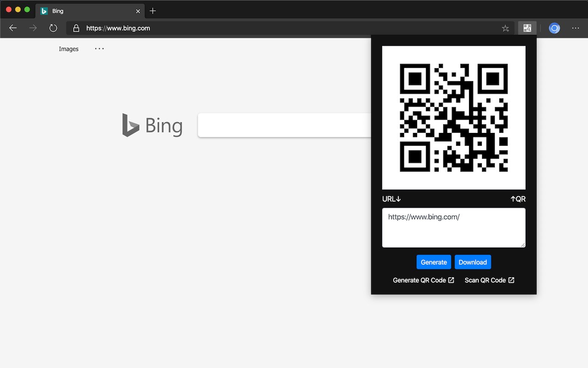Image resolution: width=588 pixels, height=368 pixels.
Task: Bookmark page with the star icon
Action: click(505, 28)
